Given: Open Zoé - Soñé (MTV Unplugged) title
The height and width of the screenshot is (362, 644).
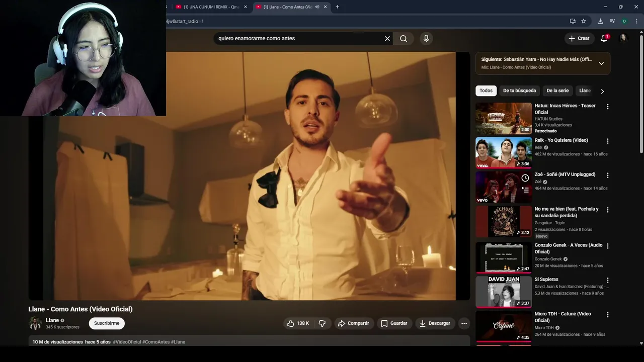Looking at the screenshot, I should pos(565,174).
